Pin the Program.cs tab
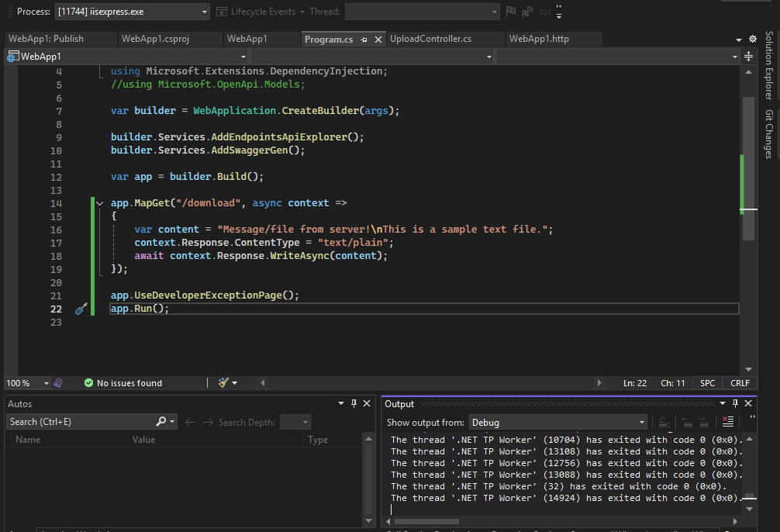This screenshot has height=532, width=780. [365, 39]
